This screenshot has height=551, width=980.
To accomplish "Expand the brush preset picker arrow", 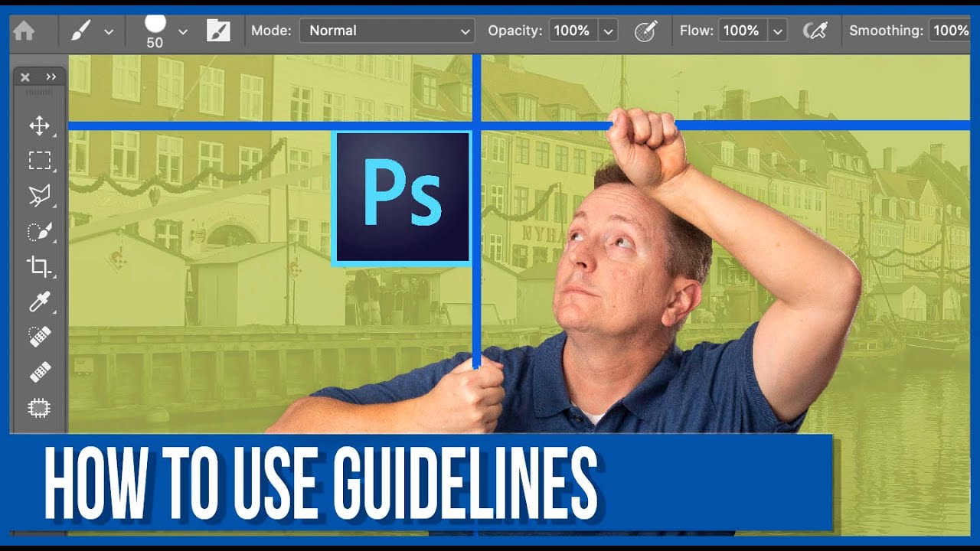I will [x=183, y=32].
